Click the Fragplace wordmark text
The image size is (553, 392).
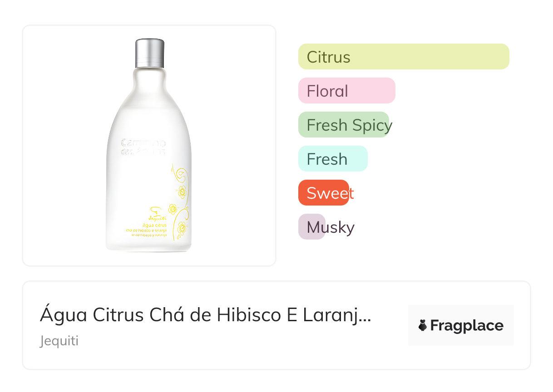(x=467, y=326)
